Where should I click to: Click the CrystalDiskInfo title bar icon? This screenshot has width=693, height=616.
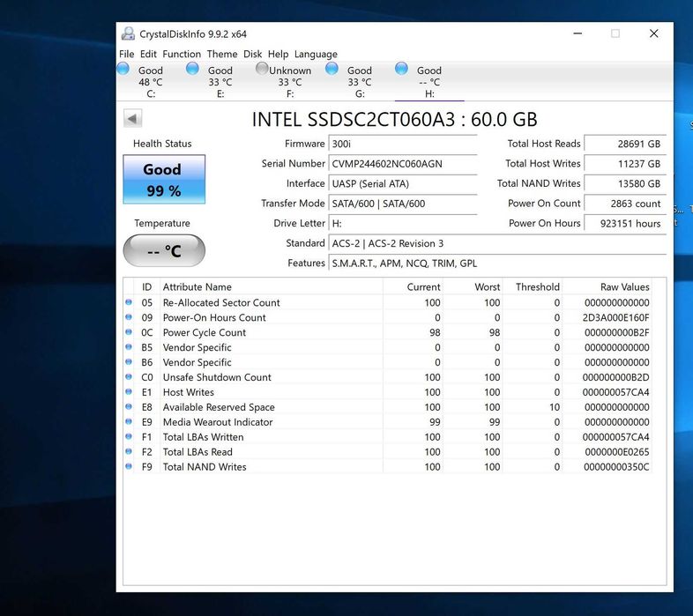(x=128, y=33)
